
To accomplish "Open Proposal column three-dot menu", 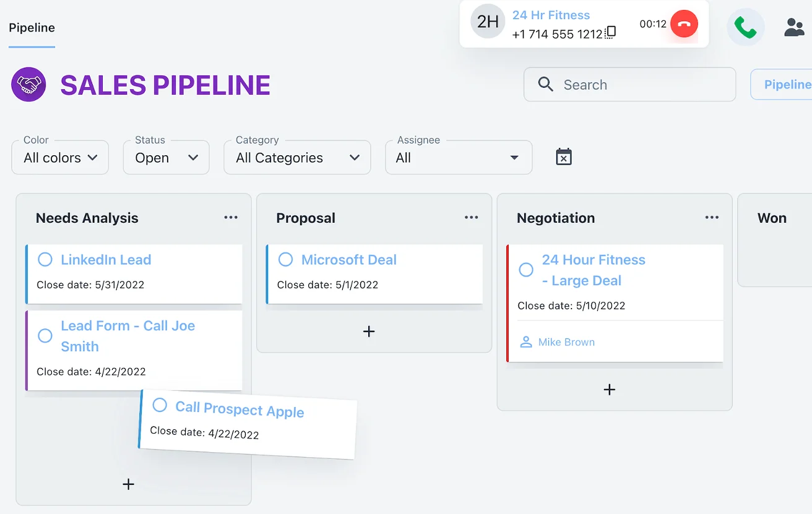I will tap(472, 218).
